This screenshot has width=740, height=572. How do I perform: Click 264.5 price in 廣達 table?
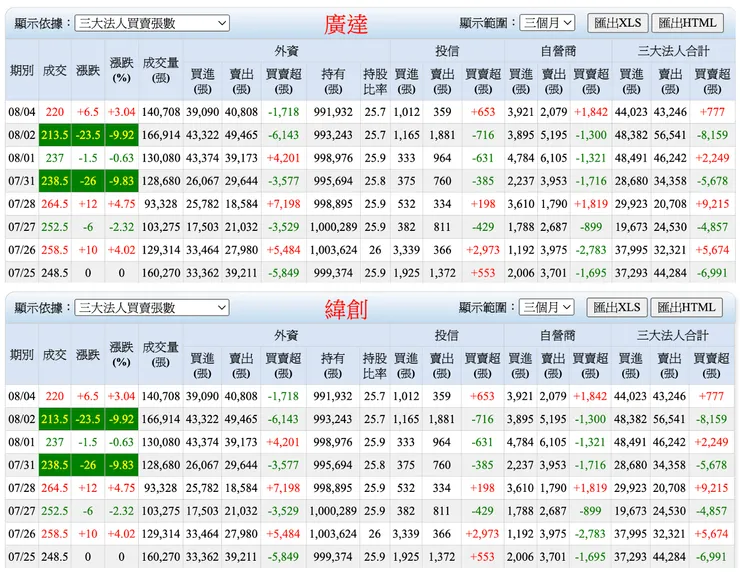pos(55,204)
